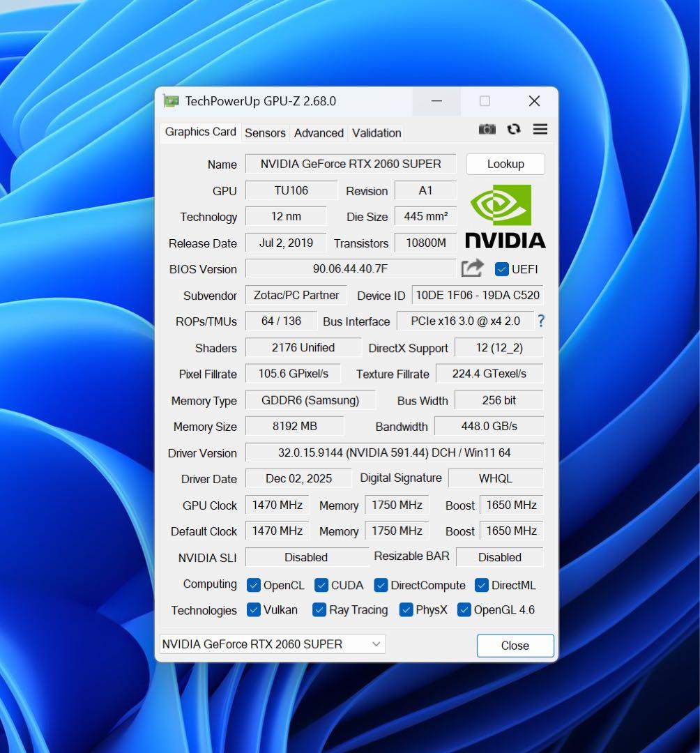The image size is (700, 753).
Task: Open the hamburger menu
Action: 540,129
